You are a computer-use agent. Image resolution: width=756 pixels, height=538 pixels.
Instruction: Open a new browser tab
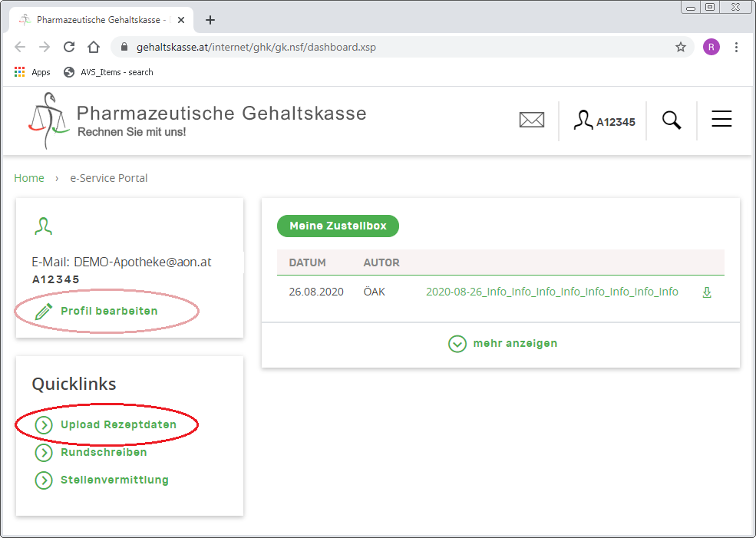pyautogui.click(x=210, y=20)
